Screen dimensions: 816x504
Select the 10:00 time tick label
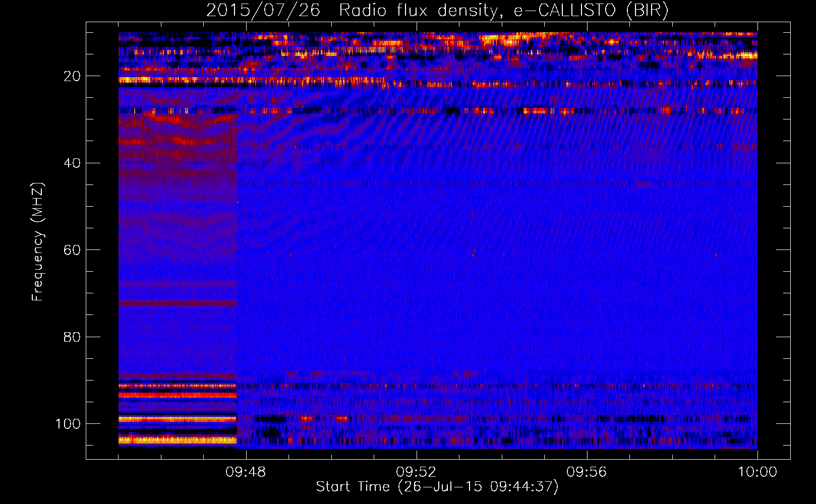(x=757, y=472)
